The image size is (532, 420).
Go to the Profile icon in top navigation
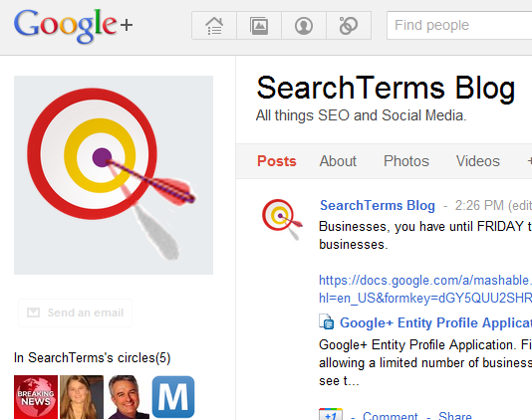click(x=304, y=26)
